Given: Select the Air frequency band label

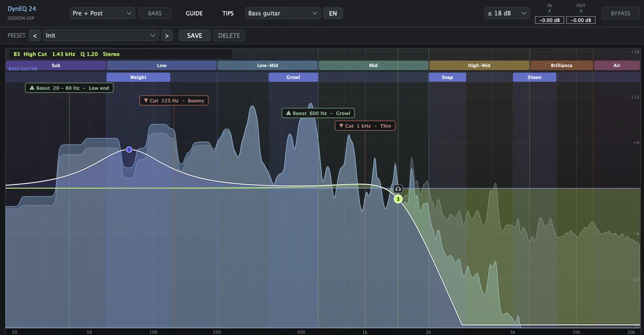Looking at the screenshot, I should (617, 65).
